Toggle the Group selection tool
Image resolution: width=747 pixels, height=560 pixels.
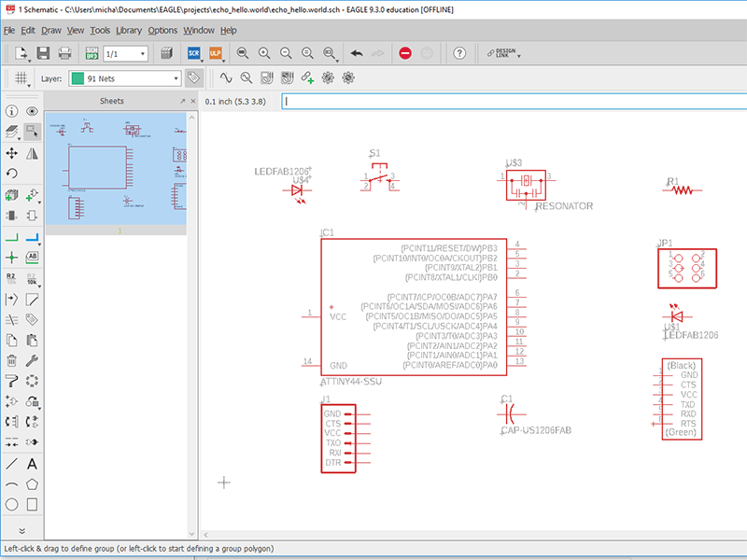tap(33, 132)
